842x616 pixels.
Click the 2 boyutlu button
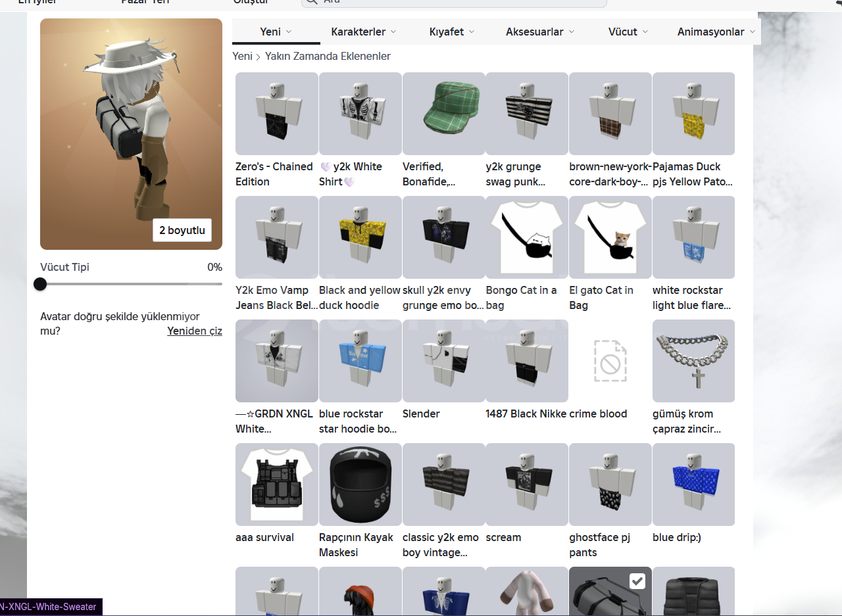[x=182, y=230]
